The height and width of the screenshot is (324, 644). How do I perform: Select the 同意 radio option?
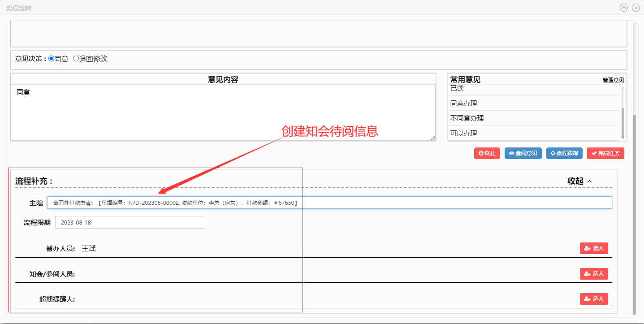tap(52, 59)
